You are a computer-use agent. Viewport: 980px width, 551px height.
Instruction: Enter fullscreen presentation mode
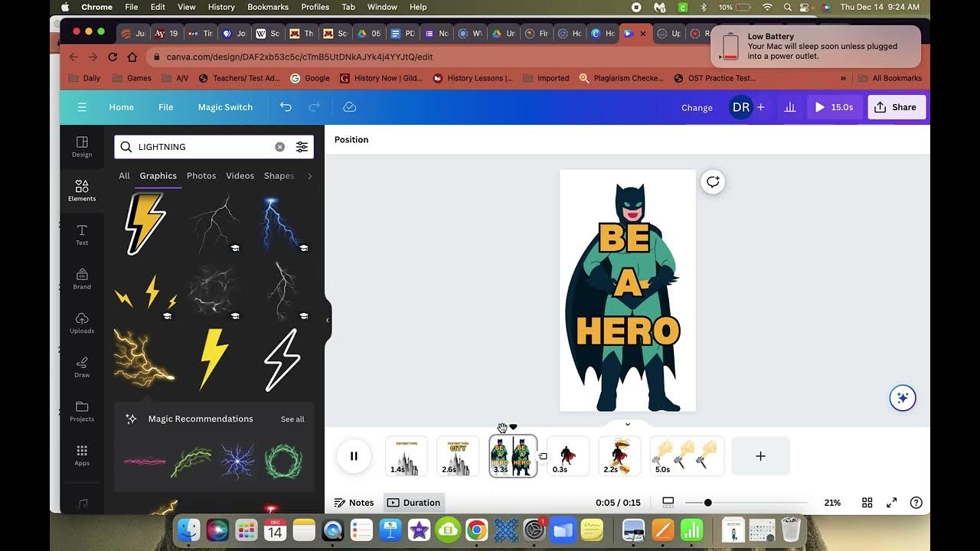point(892,503)
